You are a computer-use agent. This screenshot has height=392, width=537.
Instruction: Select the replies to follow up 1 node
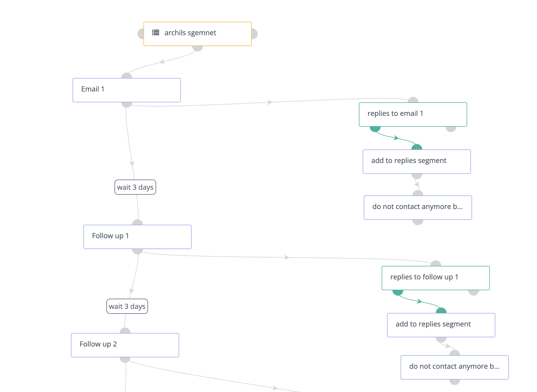click(436, 278)
